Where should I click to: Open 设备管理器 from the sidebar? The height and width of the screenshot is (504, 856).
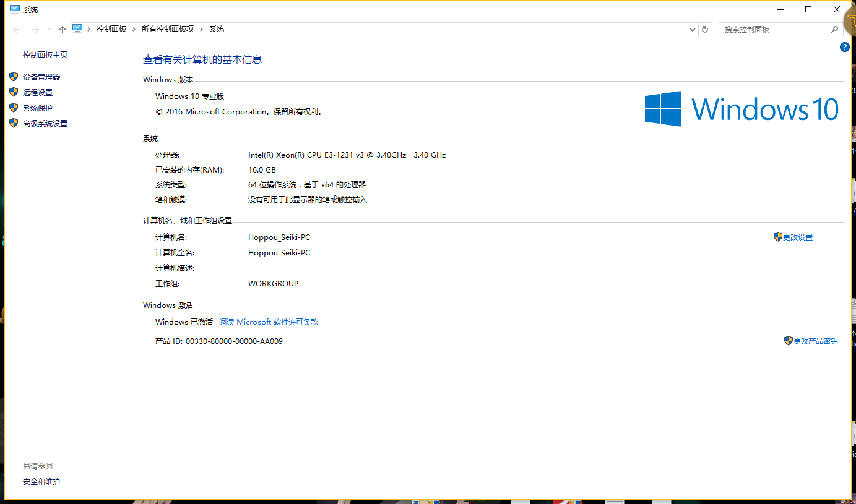(x=41, y=77)
